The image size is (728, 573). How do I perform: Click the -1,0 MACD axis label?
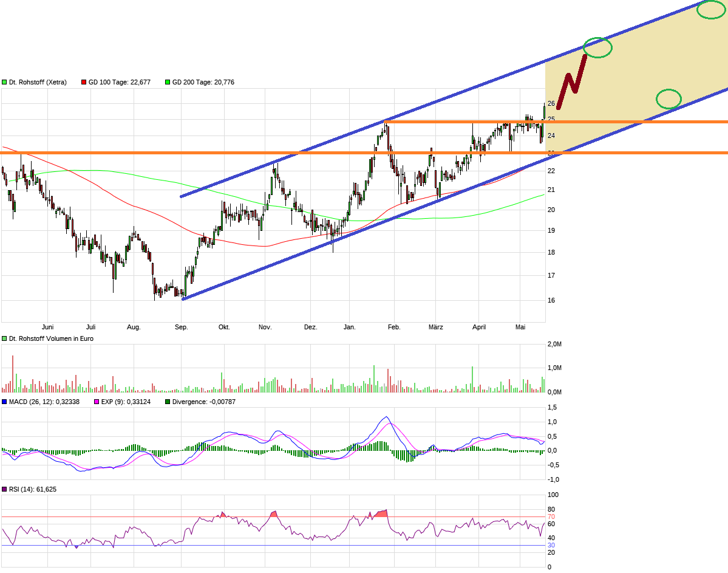(x=553, y=479)
